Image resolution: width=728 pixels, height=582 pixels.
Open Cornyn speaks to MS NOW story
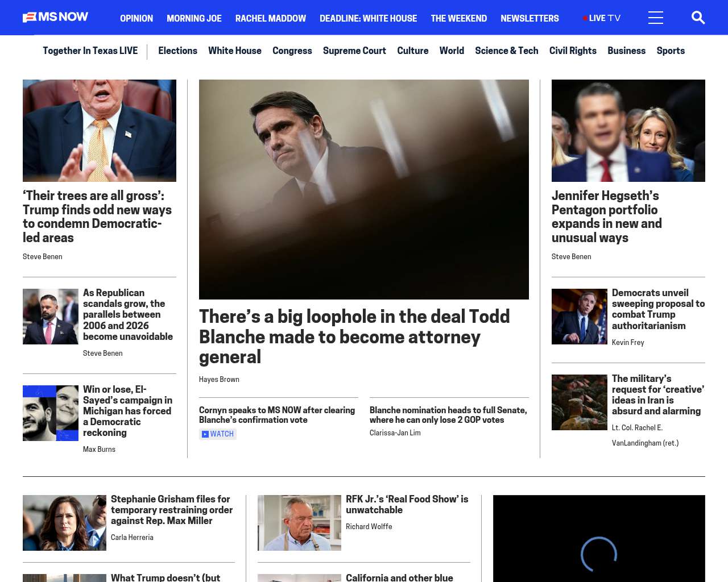click(x=277, y=415)
